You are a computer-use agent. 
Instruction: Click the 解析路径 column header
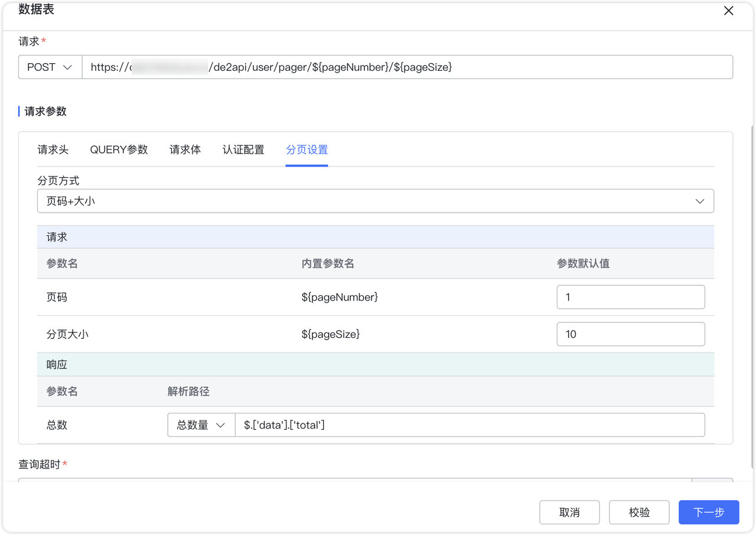(x=188, y=392)
